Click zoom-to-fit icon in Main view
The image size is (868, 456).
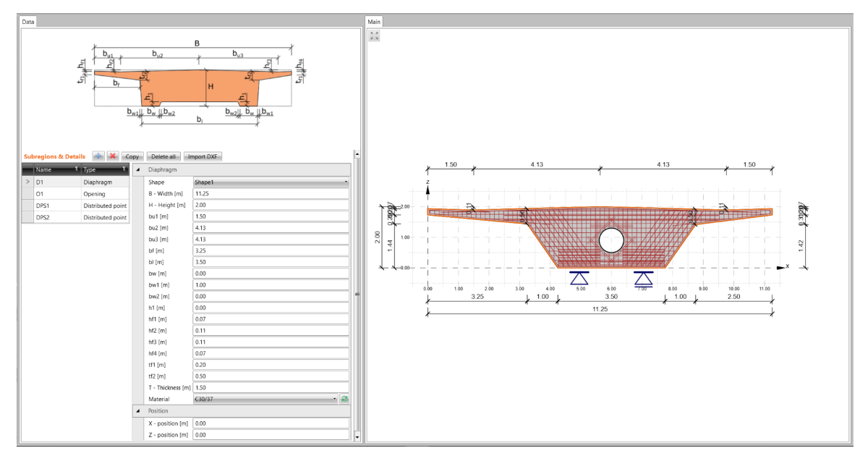coord(374,35)
